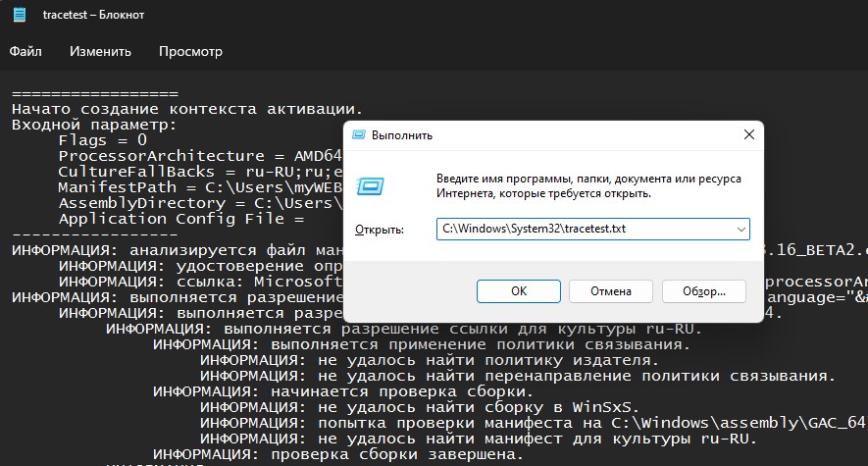Confirm with the OK button
The height and width of the screenshot is (466, 868).
pyautogui.click(x=519, y=291)
